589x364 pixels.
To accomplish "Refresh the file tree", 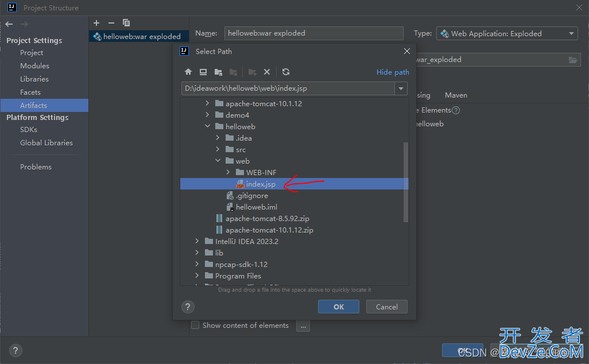I will point(286,72).
